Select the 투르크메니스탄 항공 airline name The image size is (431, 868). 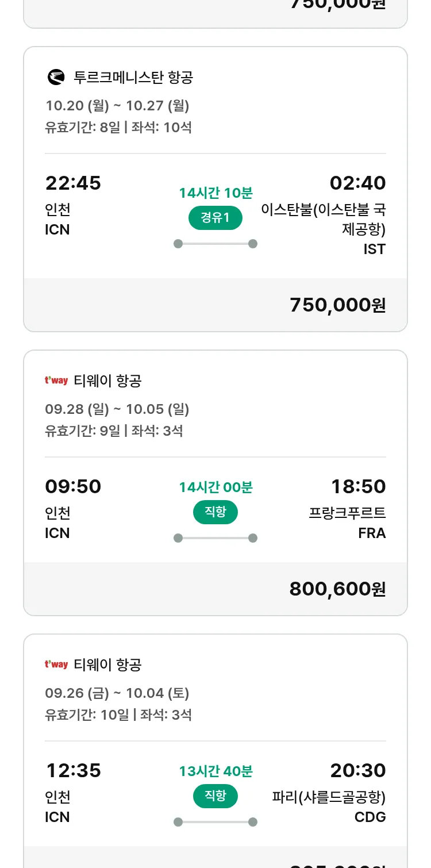133,77
